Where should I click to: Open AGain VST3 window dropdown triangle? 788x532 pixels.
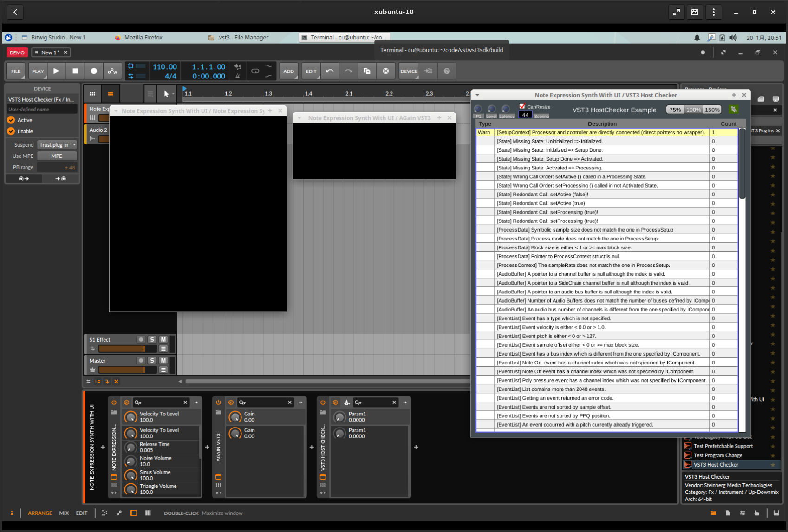point(300,118)
